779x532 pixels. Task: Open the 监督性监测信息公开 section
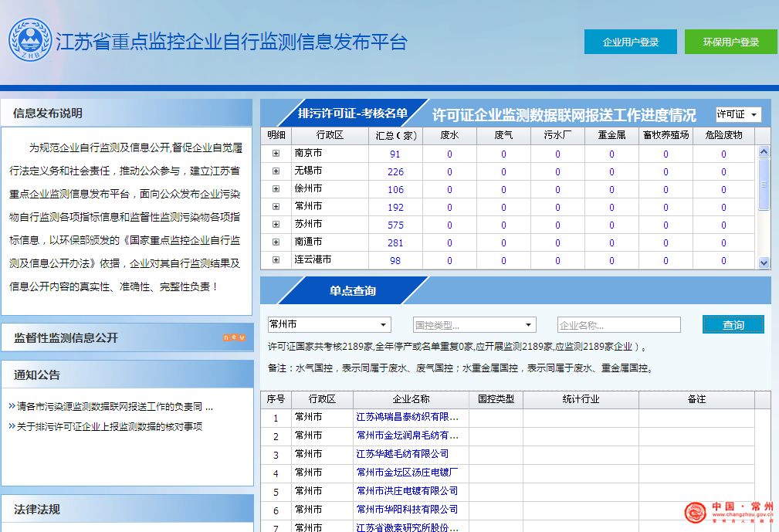click(x=127, y=337)
